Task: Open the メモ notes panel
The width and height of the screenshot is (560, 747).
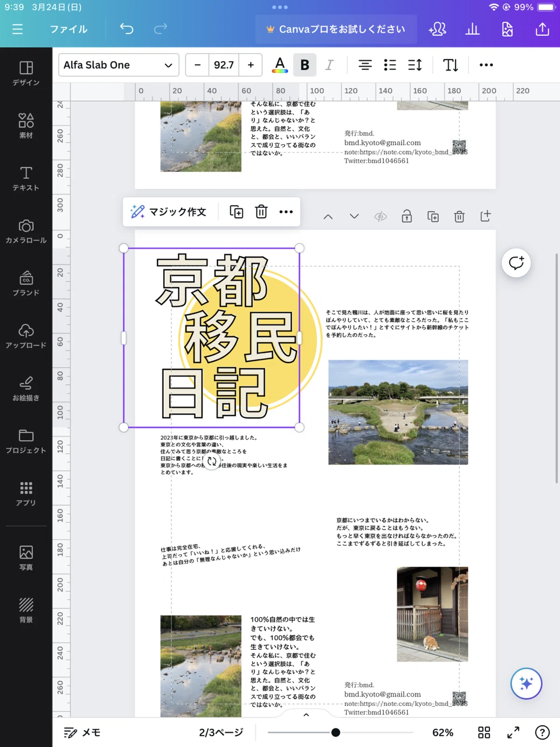Action: [82, 733]
